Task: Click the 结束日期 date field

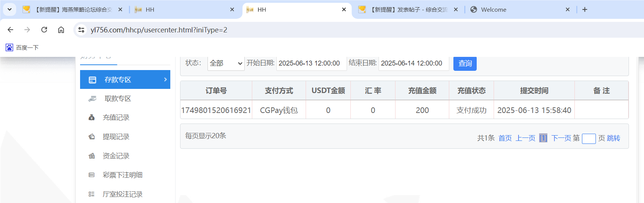Action: 414,63
